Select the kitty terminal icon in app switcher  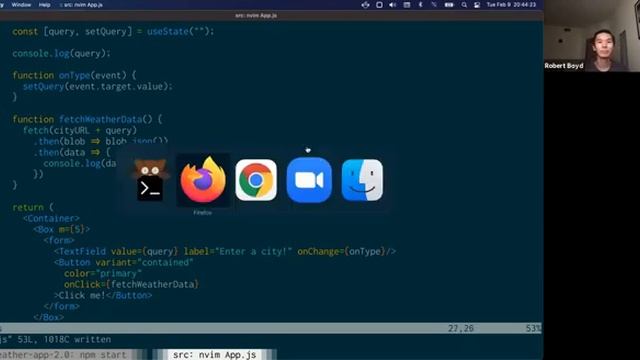point(150,180)
